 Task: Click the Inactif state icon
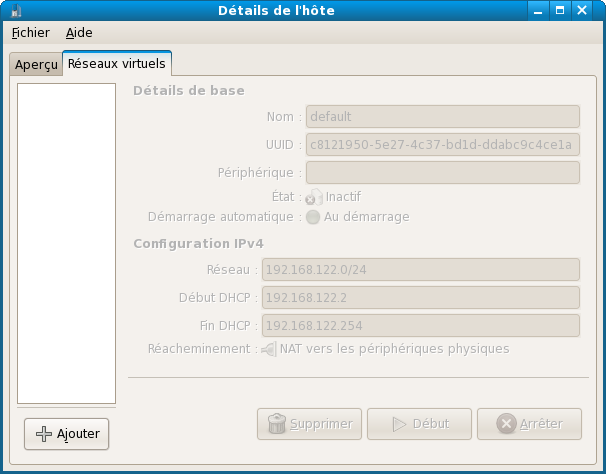[314, 197]
